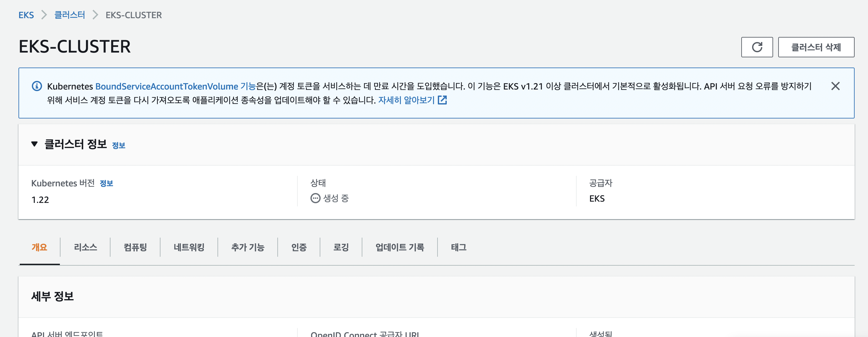Click the 클러스터 정보 section title
The width and height of the screenshot is (868, 337).
75,144
